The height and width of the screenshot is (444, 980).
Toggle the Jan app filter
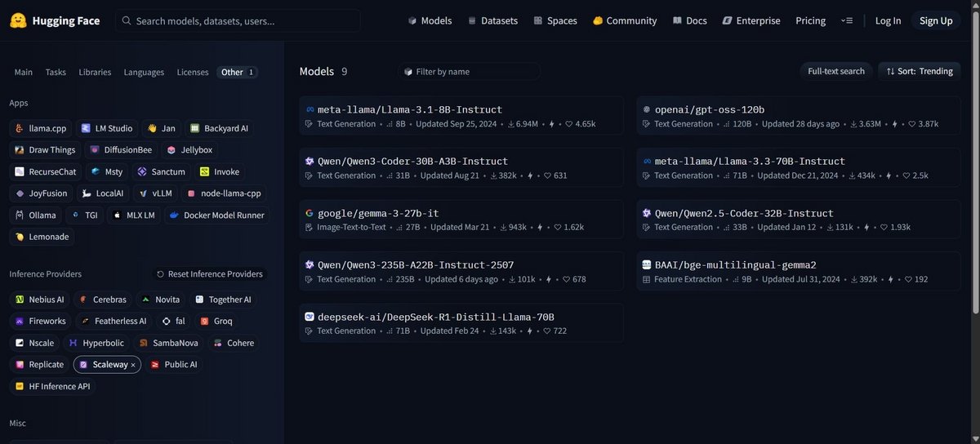[x=161, y=128]
